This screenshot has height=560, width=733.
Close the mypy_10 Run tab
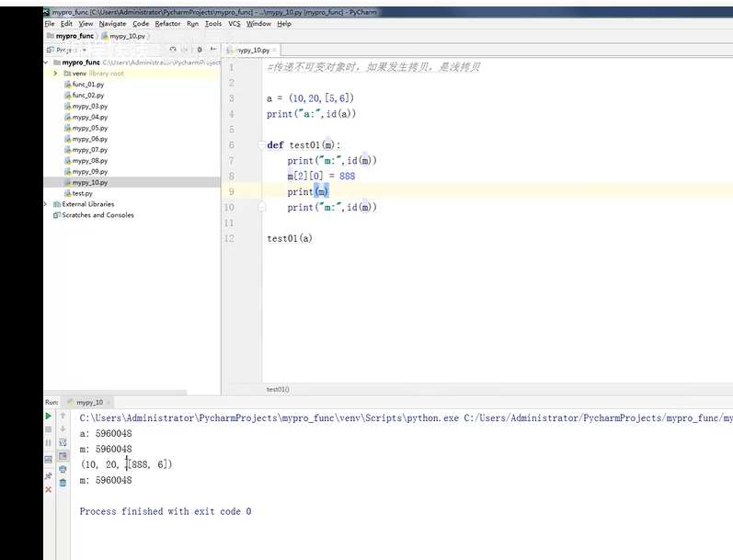pyautogui.click(x=109, y=403)
